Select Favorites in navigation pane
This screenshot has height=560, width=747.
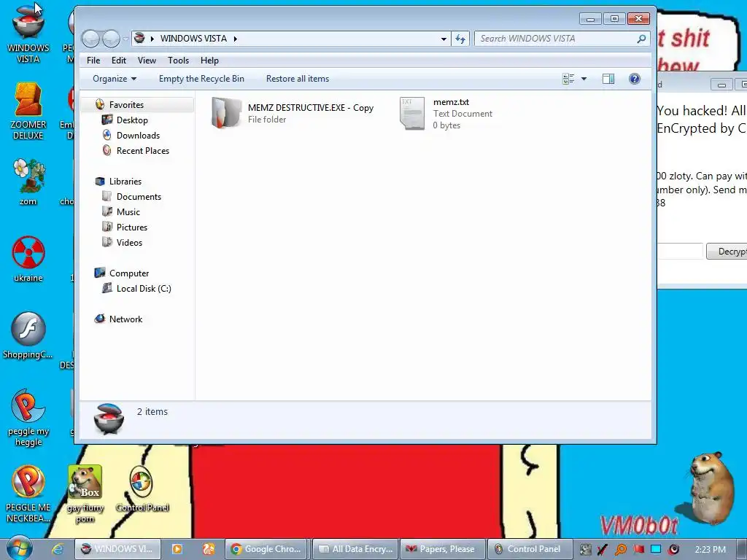(137, 105)
